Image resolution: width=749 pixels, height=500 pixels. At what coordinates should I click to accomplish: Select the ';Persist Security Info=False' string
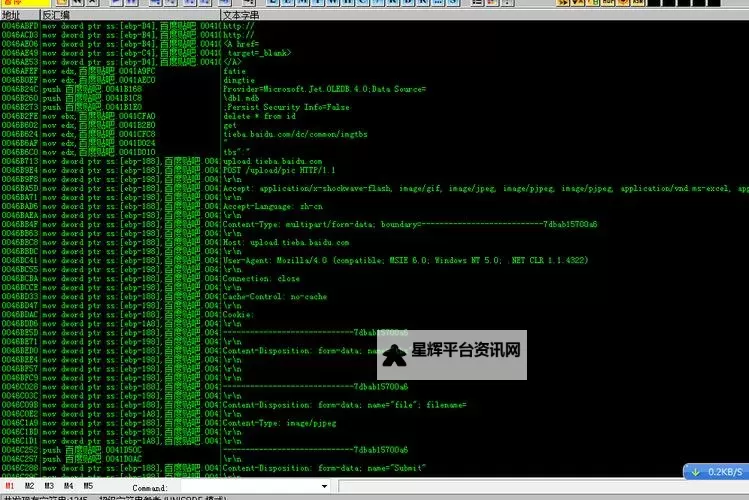tap(287, 107)
